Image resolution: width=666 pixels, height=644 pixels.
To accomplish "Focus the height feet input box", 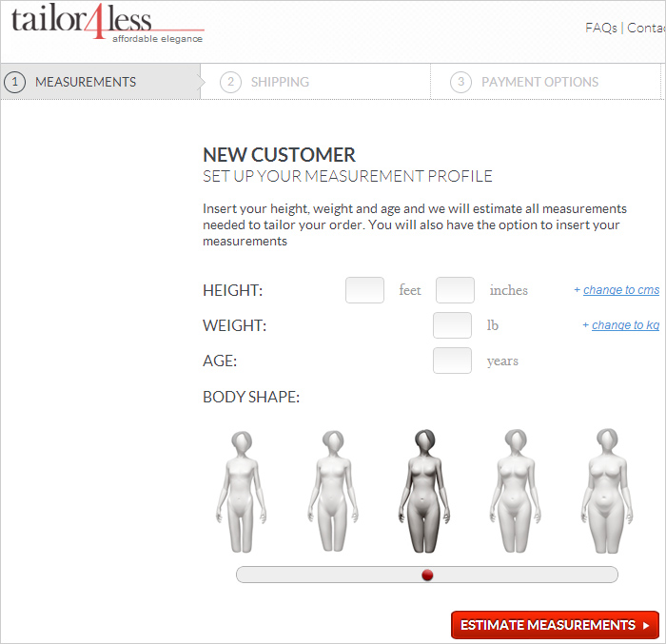I will pos(364,290).
